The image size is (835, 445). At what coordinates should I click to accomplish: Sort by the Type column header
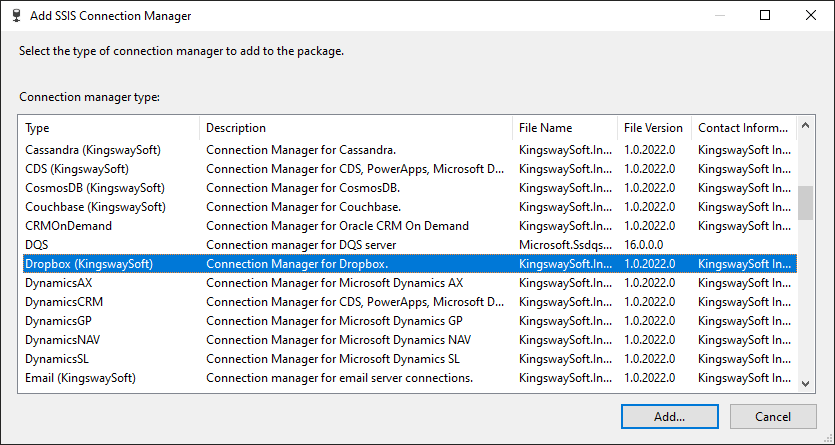point(111,128)
